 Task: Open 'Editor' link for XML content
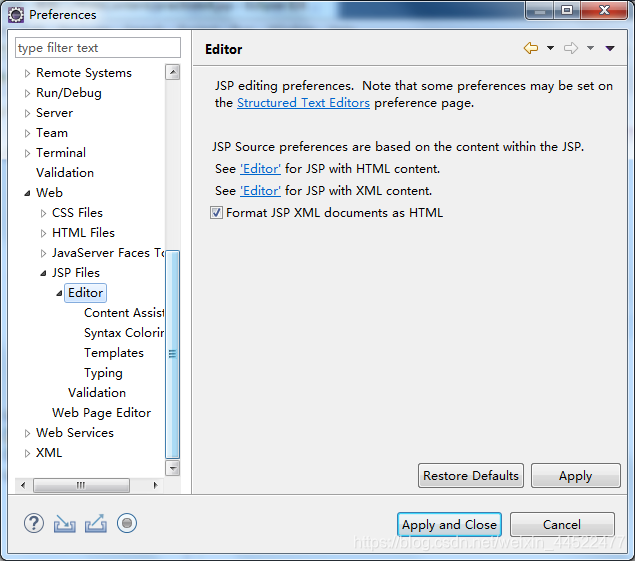click(260, 191)
